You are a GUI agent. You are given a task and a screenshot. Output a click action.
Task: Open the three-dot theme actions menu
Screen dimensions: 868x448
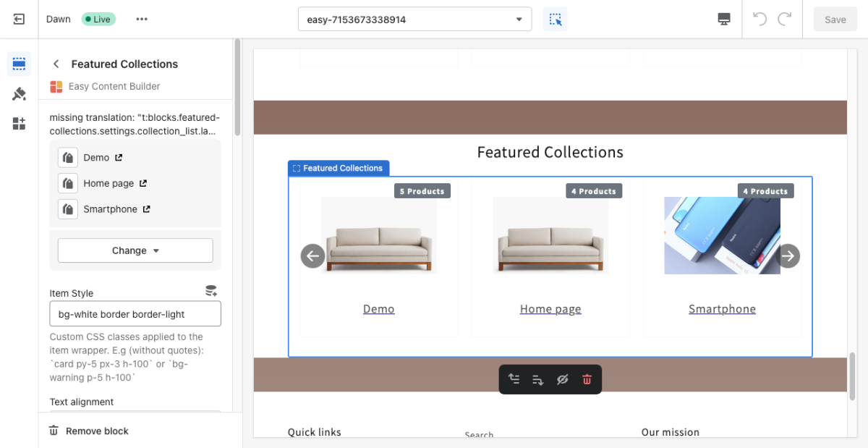point(142,20)
